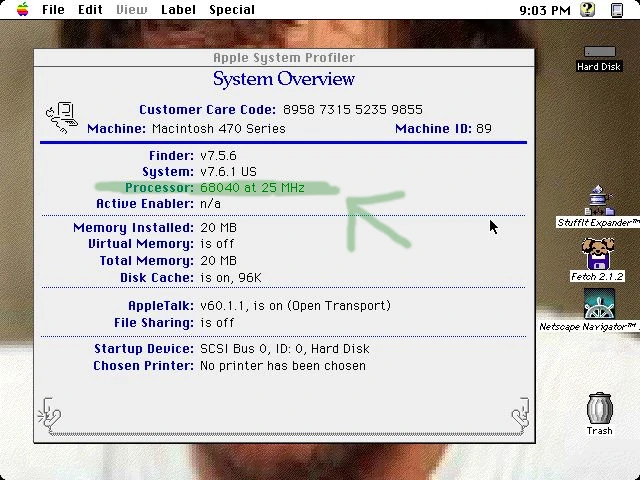
Task: Click the bottom-right scroll ornament icon
Action: (x=519, y=412)
